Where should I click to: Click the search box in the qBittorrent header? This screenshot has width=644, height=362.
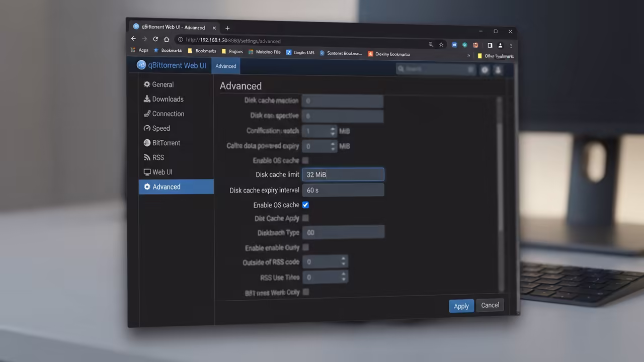click(x=435, y=69)
